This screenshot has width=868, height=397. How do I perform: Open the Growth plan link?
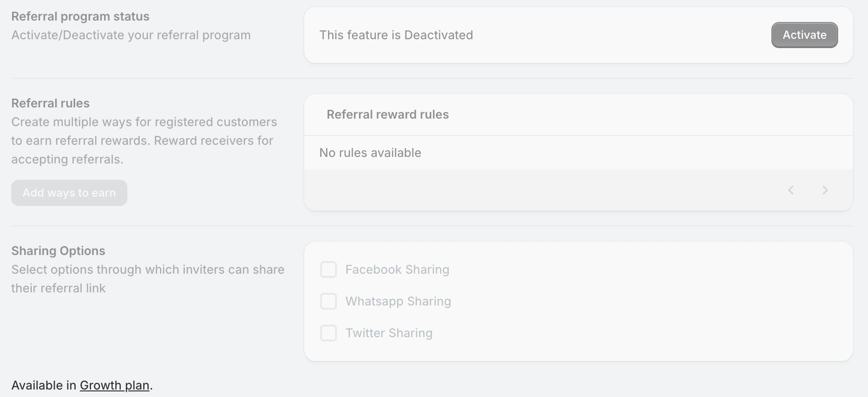[x=115, y=385]
